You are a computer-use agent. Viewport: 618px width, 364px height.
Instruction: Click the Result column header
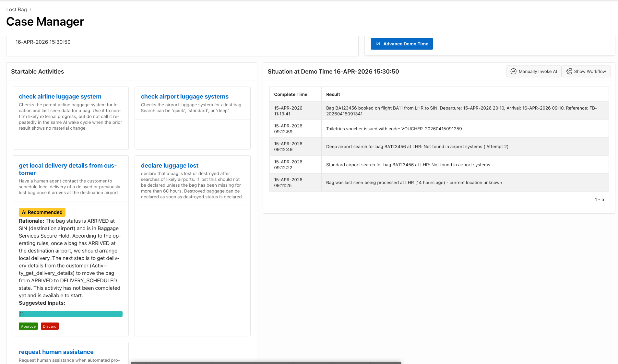(x=333, y=94)
